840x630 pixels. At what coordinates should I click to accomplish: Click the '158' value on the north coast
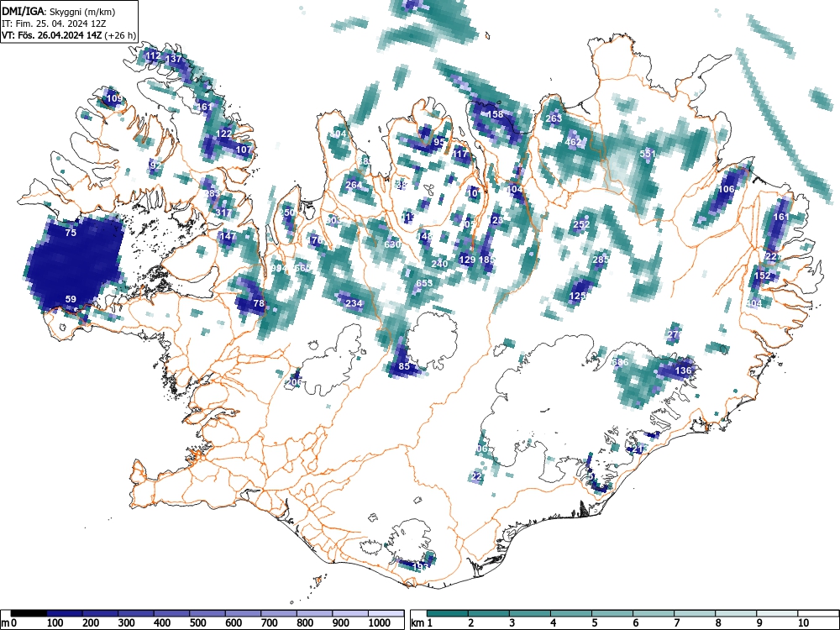(495, 114)
